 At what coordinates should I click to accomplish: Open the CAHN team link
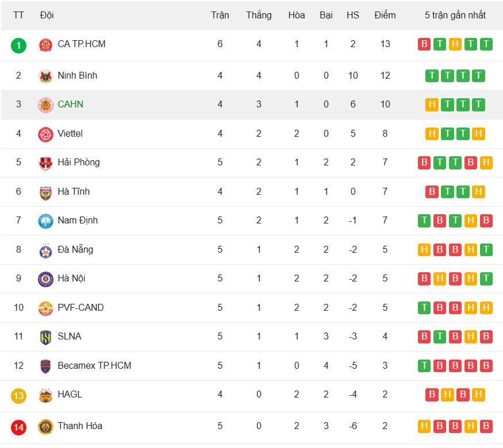(x=70, y=104)
